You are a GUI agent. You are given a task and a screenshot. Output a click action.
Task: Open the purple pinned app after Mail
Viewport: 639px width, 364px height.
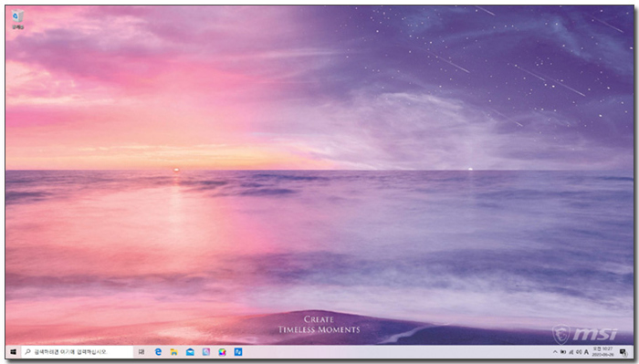pyautogui.click(x=206, y=352)
